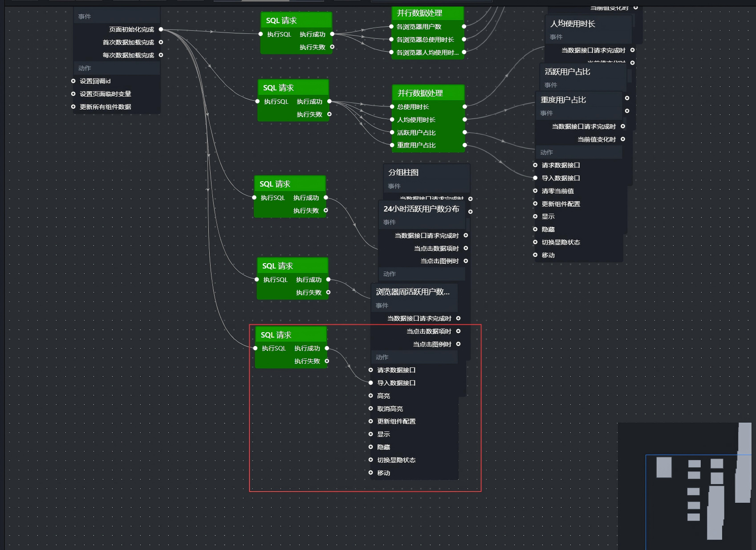Click 执行失败 on the bottom SQL 请求 node
This screenshot has height=550, width=756.
[307, 361]
